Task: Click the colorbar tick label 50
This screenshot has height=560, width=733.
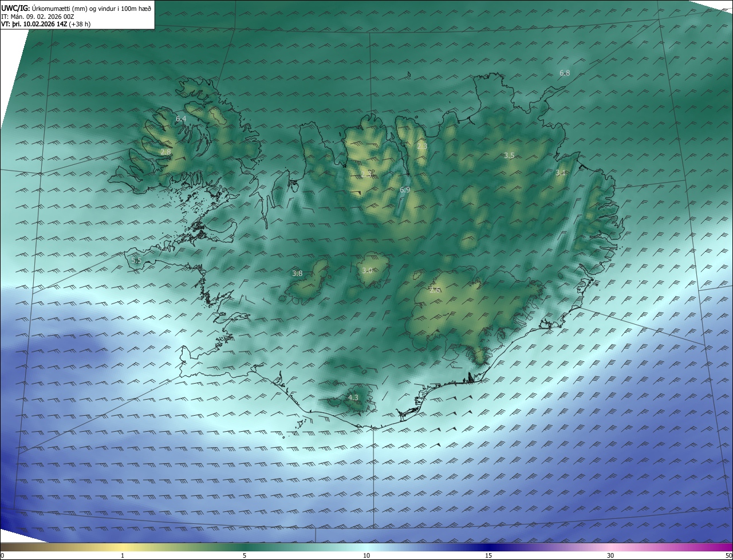Action: (728, 555)
